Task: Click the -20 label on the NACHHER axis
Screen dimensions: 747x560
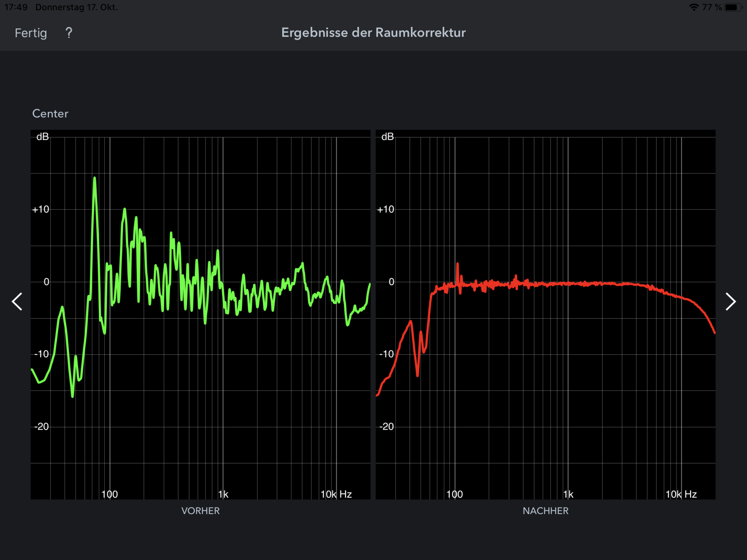Action: tap(386, 427)
